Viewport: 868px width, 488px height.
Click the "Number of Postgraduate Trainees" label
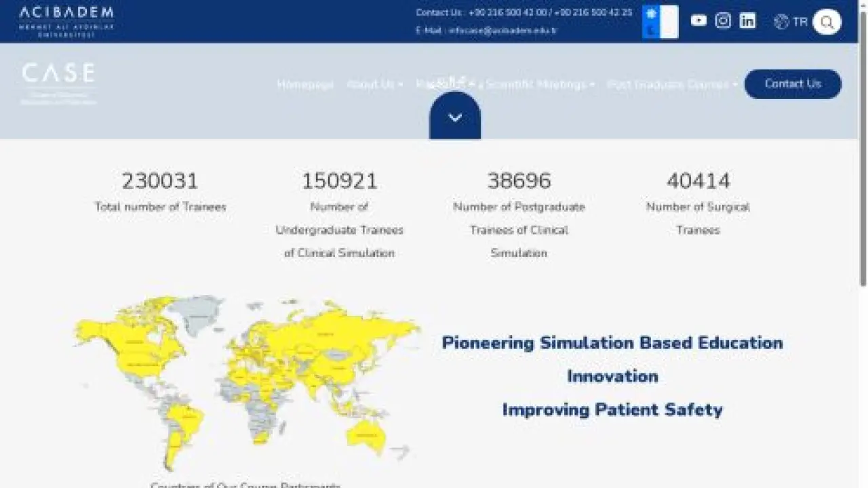click(519, 230)
